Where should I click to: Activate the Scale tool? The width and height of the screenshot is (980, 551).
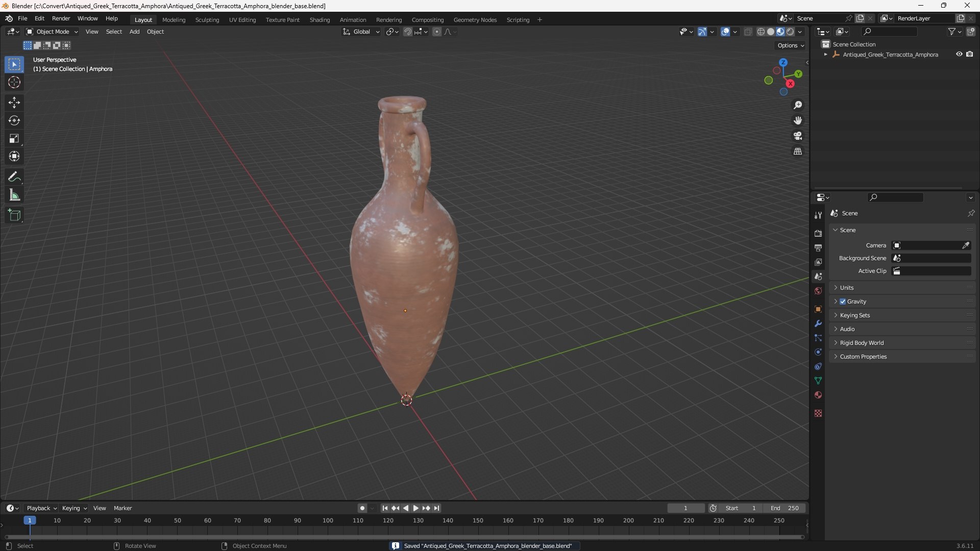(x=14, y=138)
